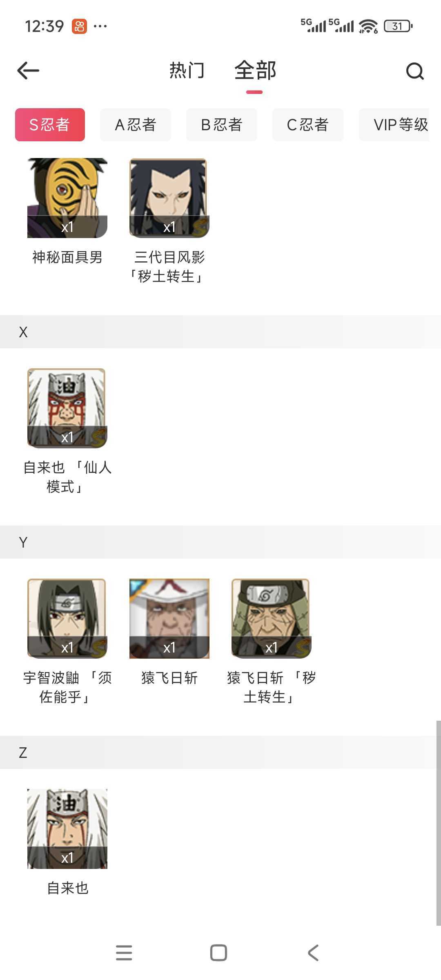Open Android recent apps menu button

pos(124,953)
